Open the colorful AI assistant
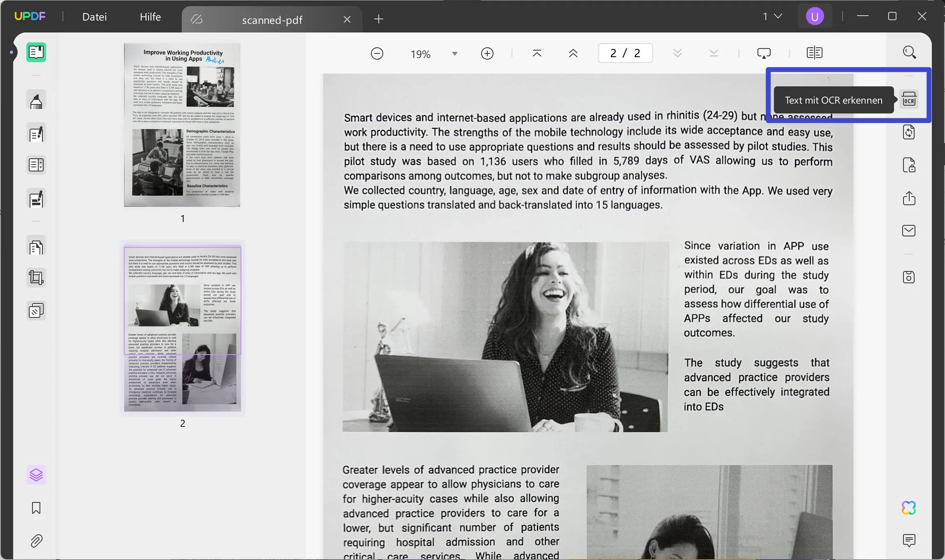Screen dimensions: 945x560 pos(908,507)
